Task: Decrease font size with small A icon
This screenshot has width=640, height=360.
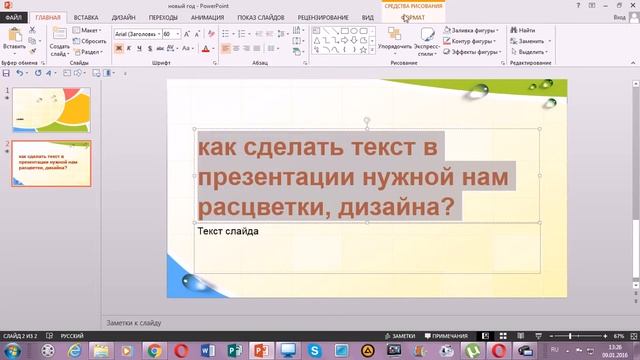Action: point(197,34)
